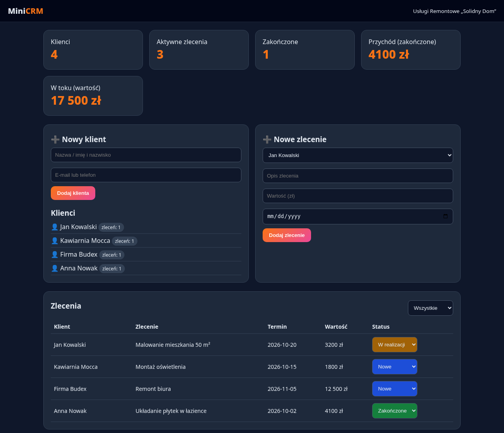Click the person icon beside Anna Nowak
Viewport: 504px width, 433px height.
click(x=55, y=268)
